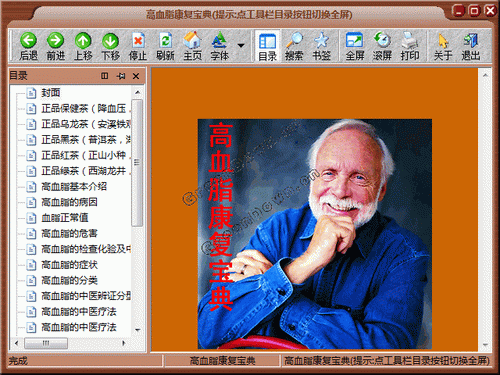Screen dimensions: 500x375
Task: Click content pane scroll-up arrow
Action: click(485, 76)
